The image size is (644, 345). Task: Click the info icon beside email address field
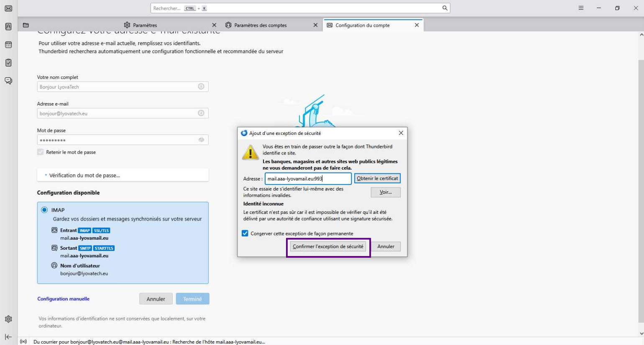[201, 113]
